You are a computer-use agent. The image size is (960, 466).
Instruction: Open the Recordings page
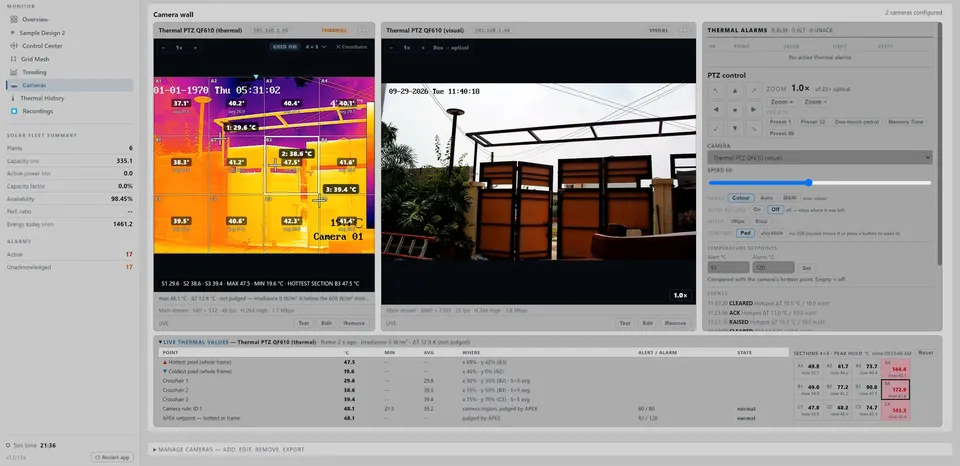tap(69, 111)
